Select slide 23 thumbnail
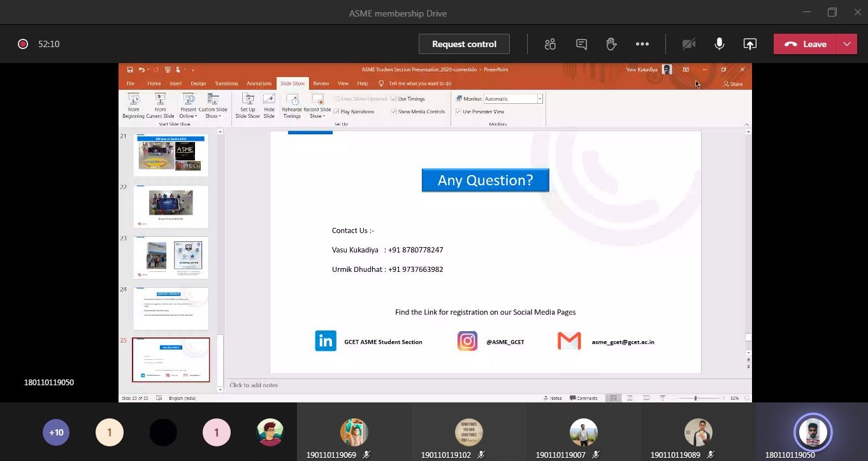 (171, 257)
